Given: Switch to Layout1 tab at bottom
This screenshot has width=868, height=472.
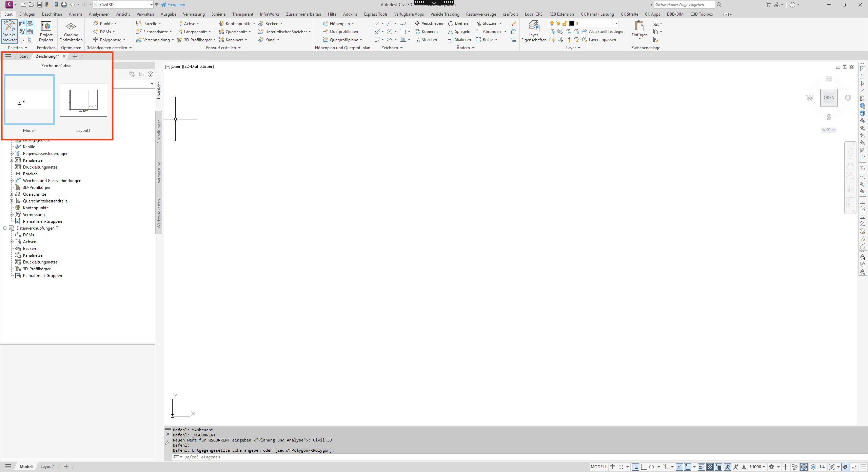Looking at the screenshot, I should [x=47, y=467].
